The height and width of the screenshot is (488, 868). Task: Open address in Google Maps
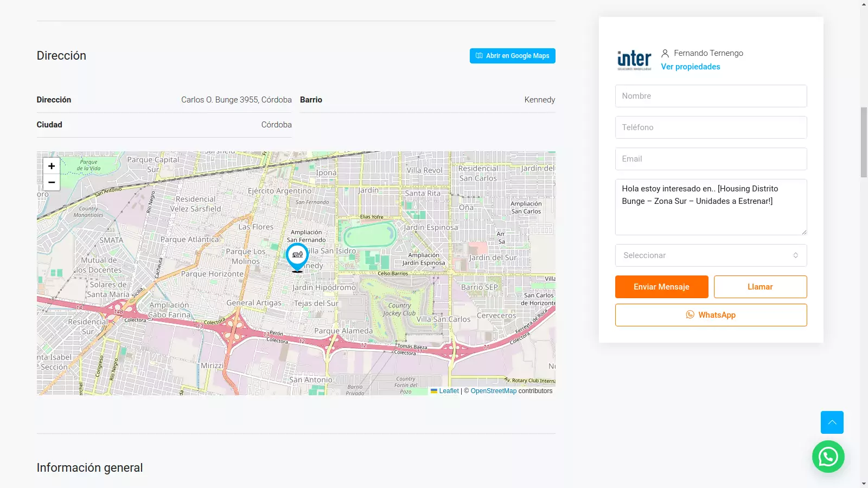[512, 56]
